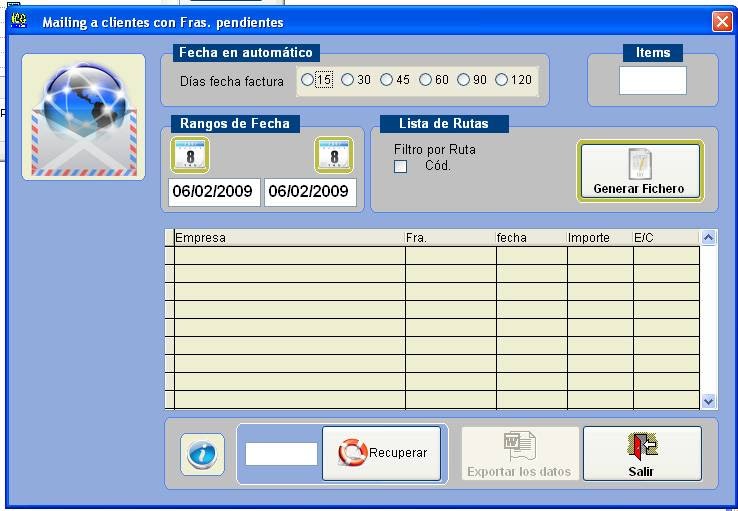The width and height of the screenshot is (738, 511).
Task: Click the app icon in title bar
Action: point(19,20)
